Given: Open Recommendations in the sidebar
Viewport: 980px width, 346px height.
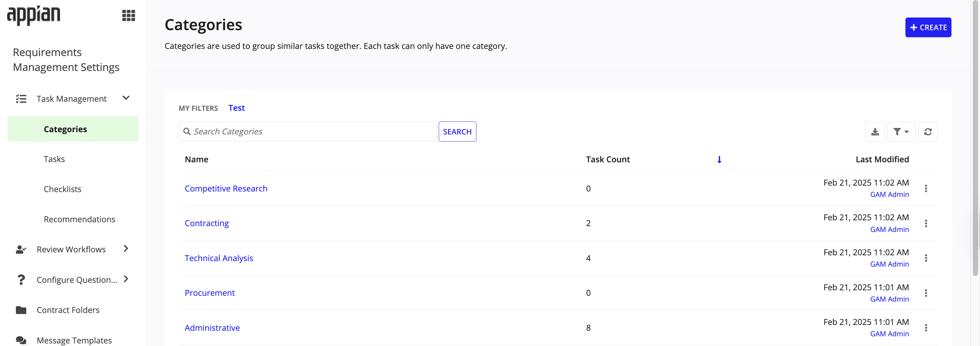Looking at the screenshot, I should pos(79,219).
